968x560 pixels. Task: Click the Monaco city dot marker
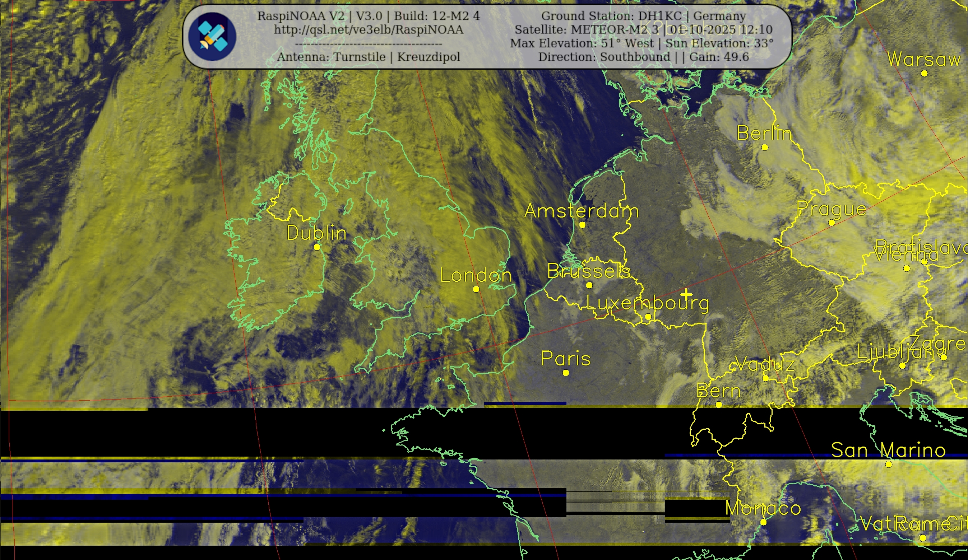[x=763, y=522]
